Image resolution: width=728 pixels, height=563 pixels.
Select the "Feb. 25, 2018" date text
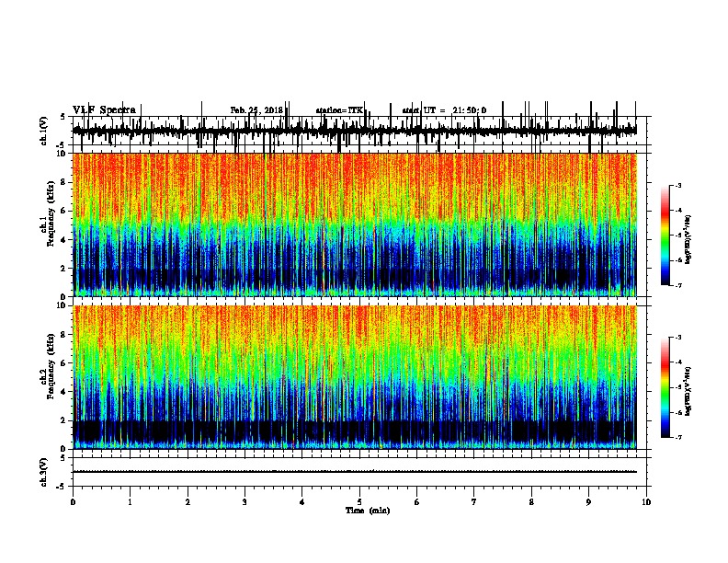[x=256, y=110]
